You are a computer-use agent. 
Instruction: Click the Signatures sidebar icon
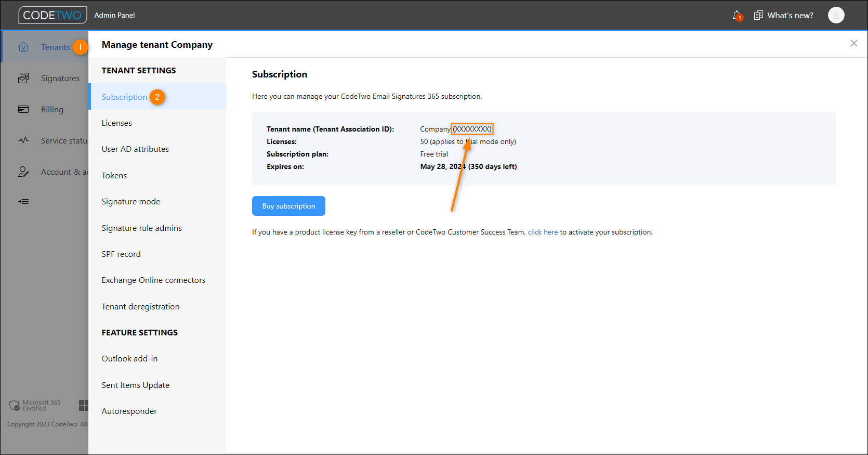click(x=23, y=78)
